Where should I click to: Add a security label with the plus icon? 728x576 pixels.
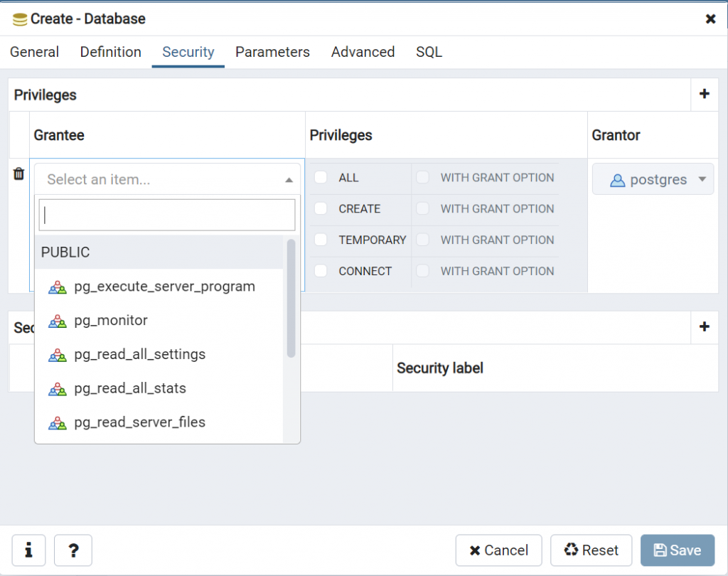coord(705,326)
